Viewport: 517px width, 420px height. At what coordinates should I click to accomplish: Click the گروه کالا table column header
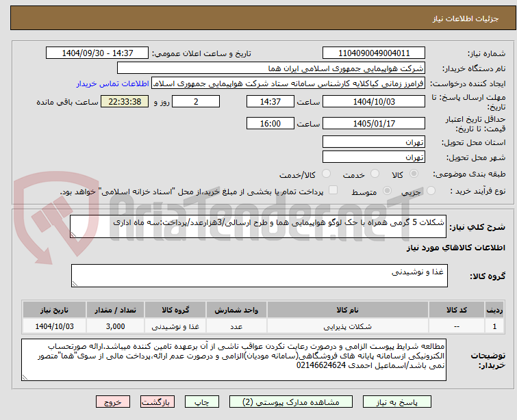175,310
